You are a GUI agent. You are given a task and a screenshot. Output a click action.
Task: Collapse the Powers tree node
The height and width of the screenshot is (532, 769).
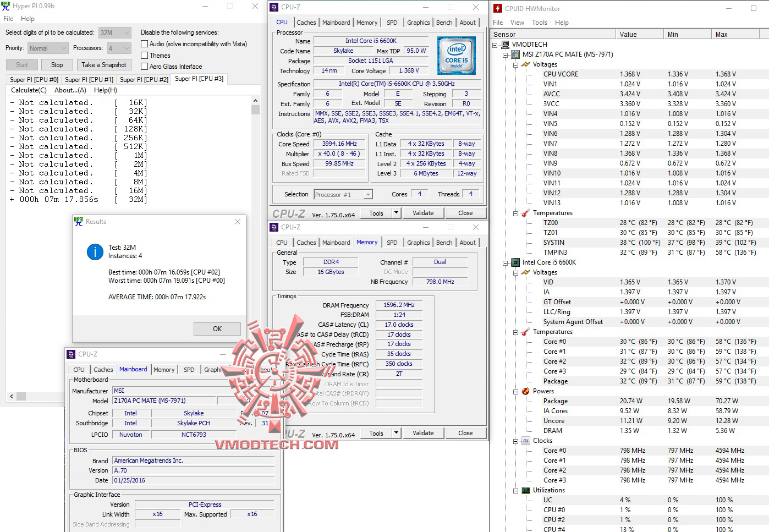(x=516, y=391)
